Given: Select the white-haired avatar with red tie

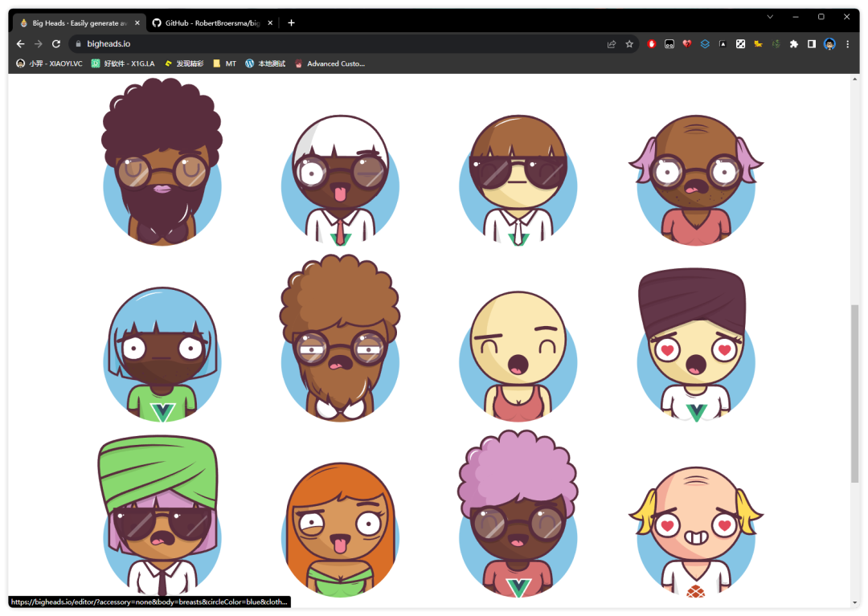Looking at the screenshot, I should [x=340, y=180].
